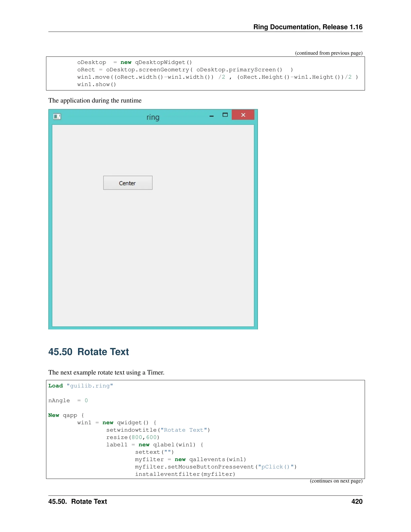Screen dimensions: 411x532
Task: Click the 'win1.show()' code line
Action: (97, 85)
